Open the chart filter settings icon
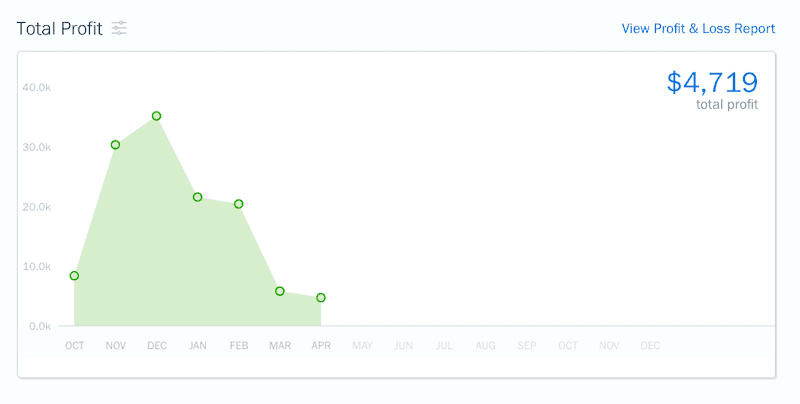This screenshot has height=404, width=800. click(119, 28)
